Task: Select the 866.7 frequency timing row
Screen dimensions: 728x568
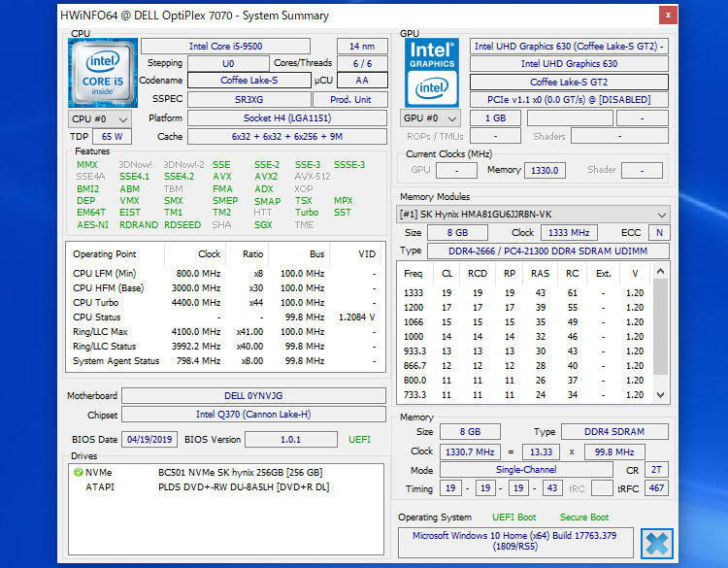Action: click(x=525, y=365)
